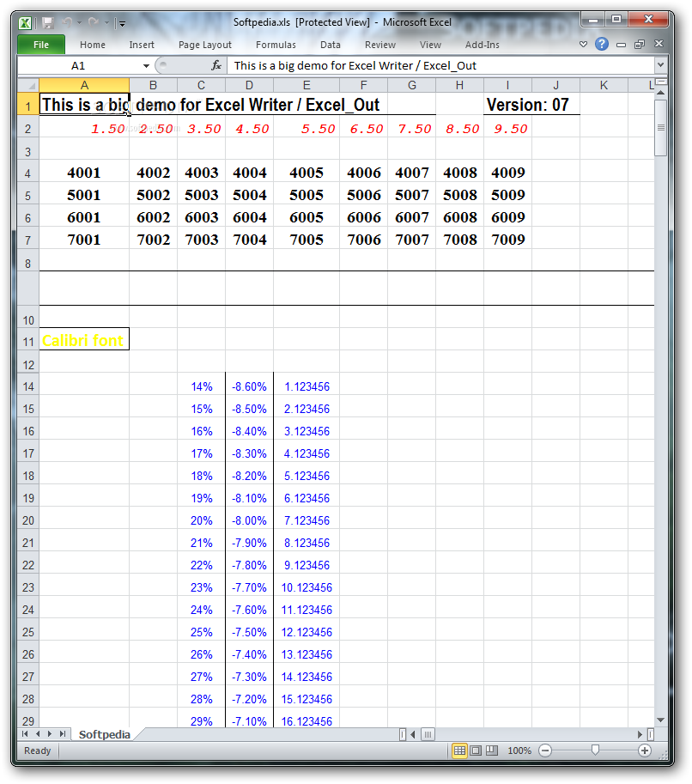The width and height of the screenshot is (692, 784).
Task: Switch to Page Layout view icon
Action: [476, 751]
